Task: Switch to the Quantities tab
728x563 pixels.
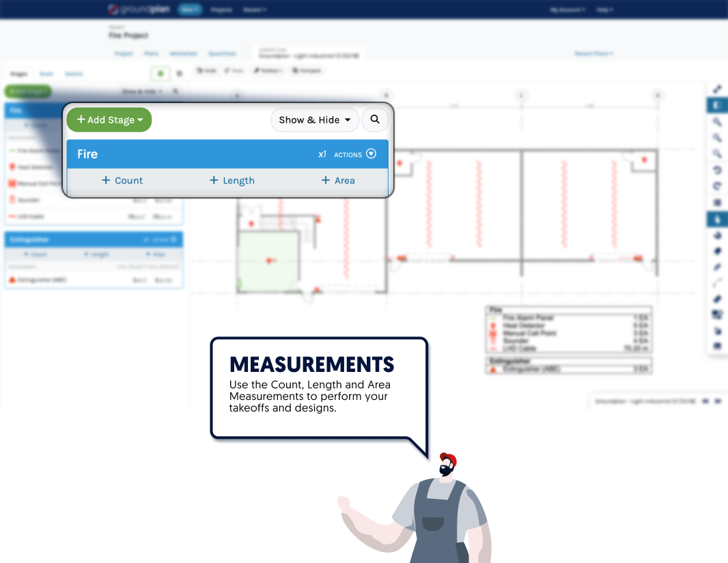Action: click(222, 53)
